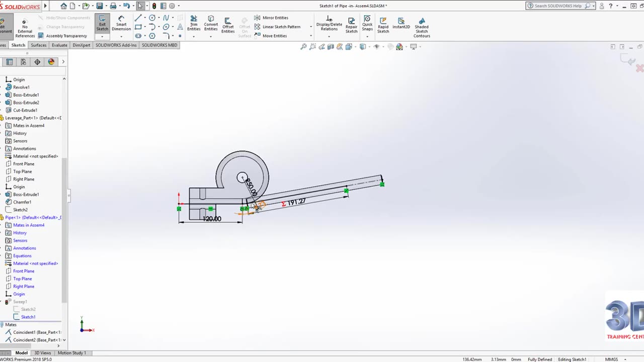Open the 3D Views bottom tab

(x=42, y=353)
